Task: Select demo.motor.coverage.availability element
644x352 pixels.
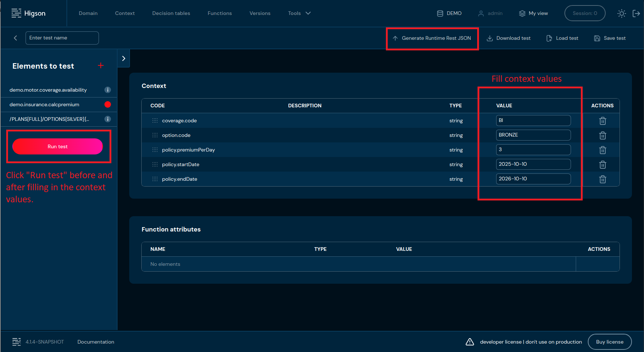Action: (x=48, y=90)
